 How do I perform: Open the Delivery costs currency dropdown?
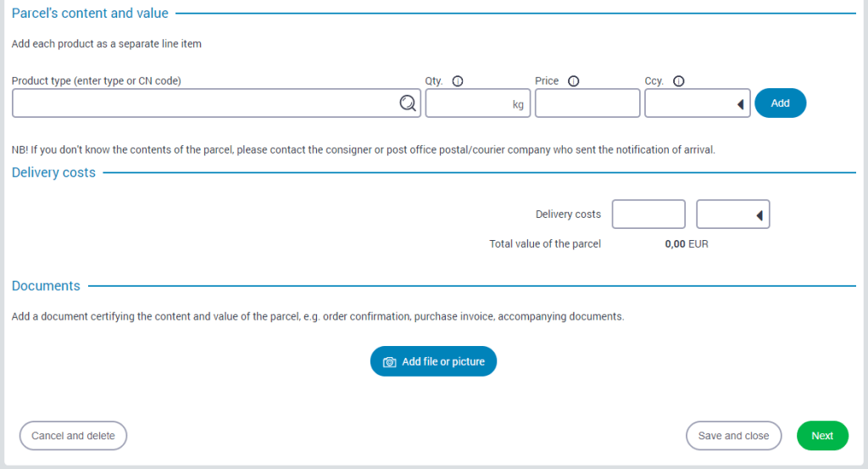click(x=732, y=215)
